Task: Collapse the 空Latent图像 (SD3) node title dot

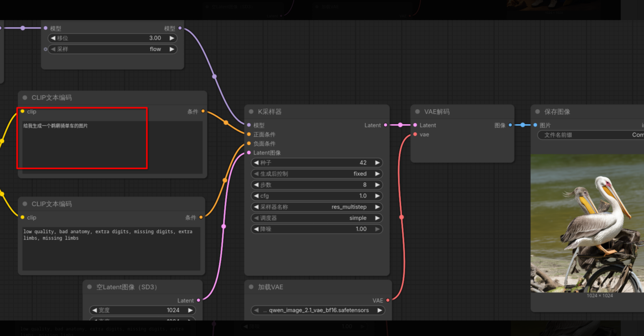Action: pyautogui.click(x=90, y=287)
